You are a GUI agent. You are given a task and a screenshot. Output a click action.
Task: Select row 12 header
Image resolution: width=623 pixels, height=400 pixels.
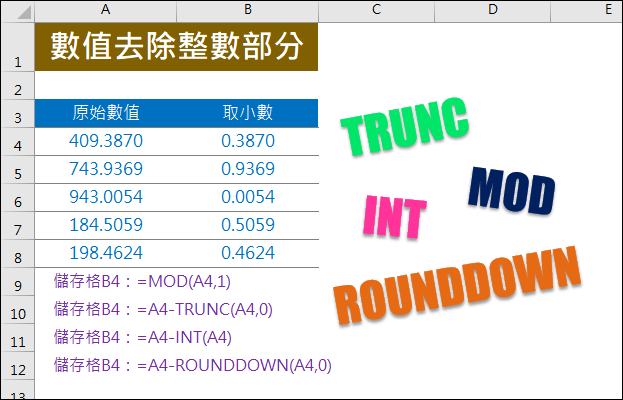[x=18, y=366]
